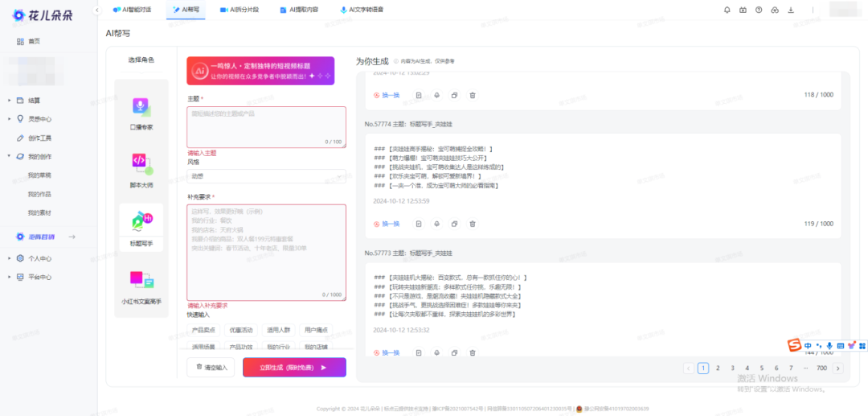
Task: Click the download icon in top bar
Action: pyautogui.click(x=791, y=10)
